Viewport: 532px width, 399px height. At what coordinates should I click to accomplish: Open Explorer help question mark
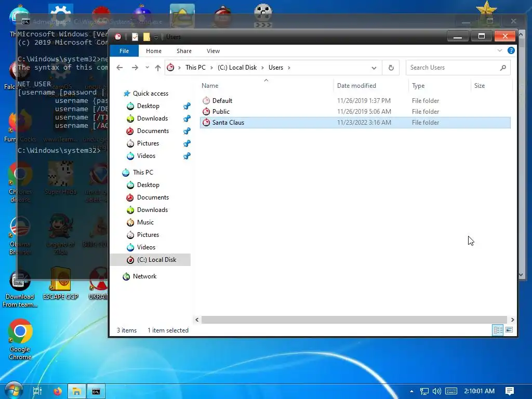point(511,50)
